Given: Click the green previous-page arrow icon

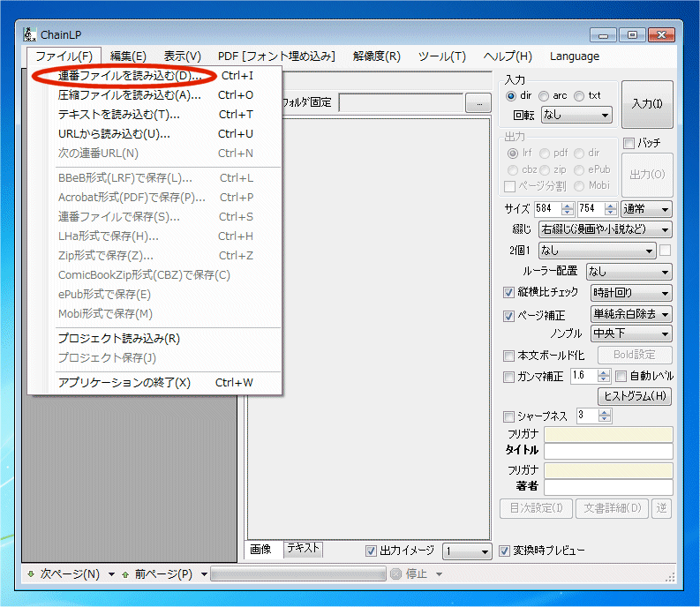Looking at the screenshot, I should click(x=125, y=574).
